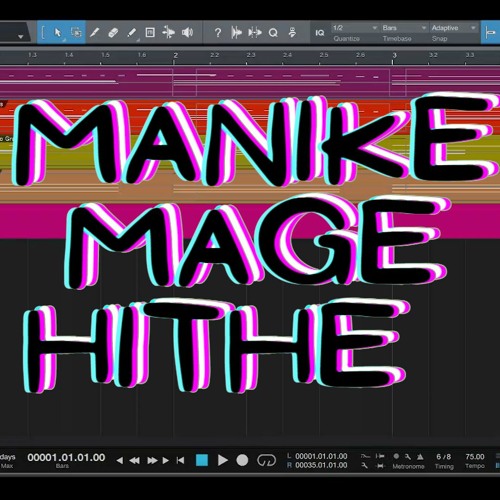
Task: Click the 1.5 mark on the ruler
Action: pyautogui.click(x=105, y=55)
